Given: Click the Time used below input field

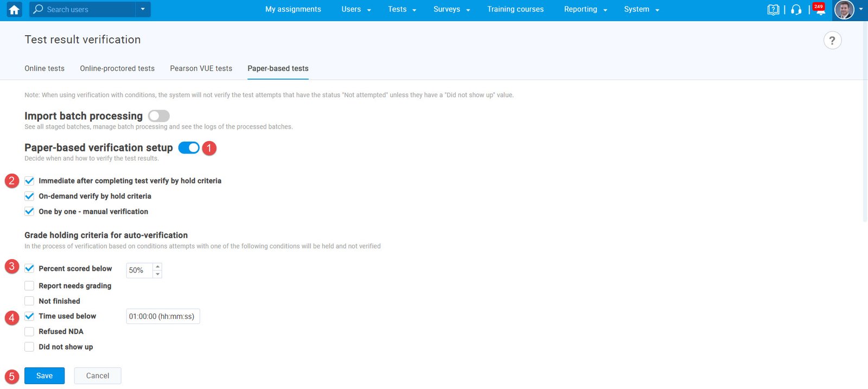Looking at the screenshot, I should tap(163, 316).
